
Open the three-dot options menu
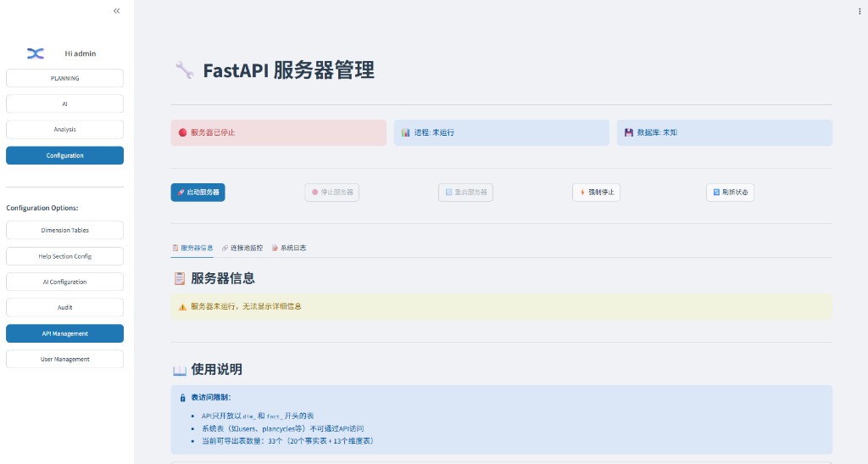click(x=860, y=11)
